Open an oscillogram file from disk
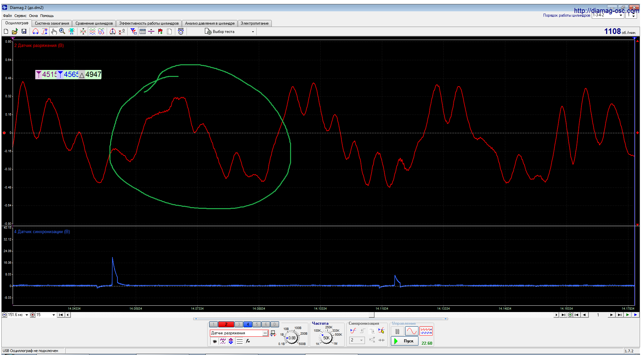This screenshot has height=355, width=644. (15, 31)
